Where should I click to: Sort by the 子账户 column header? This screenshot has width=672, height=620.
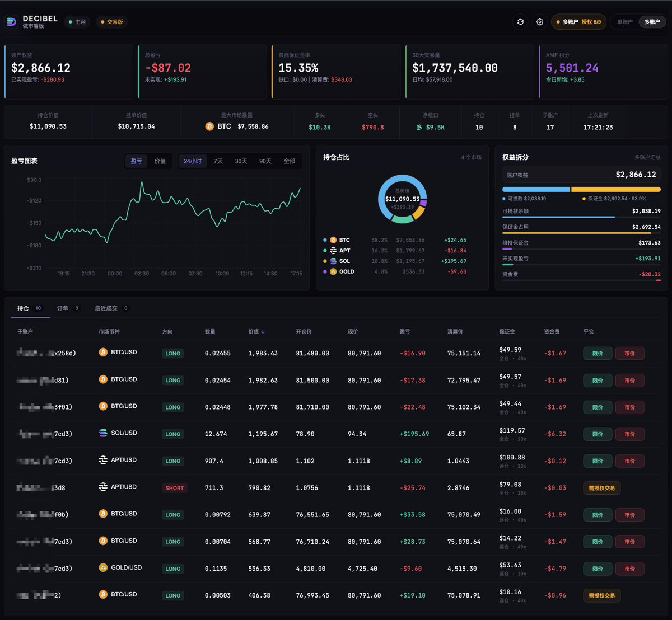point(25,332)
